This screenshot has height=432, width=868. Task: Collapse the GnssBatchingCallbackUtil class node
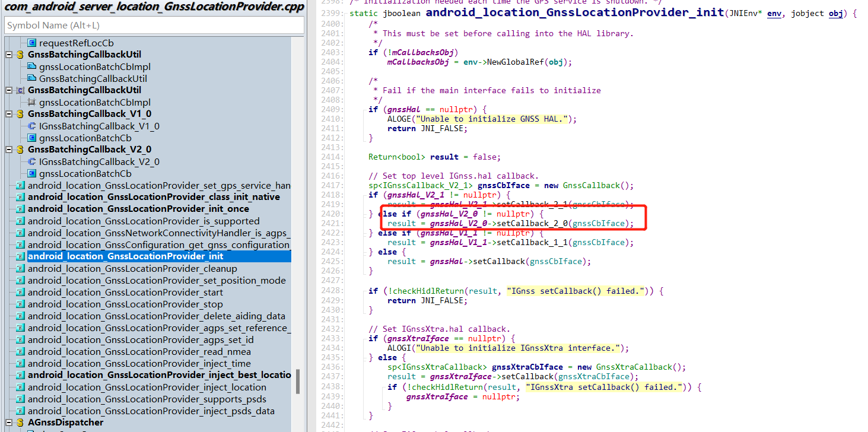[9, 90]
